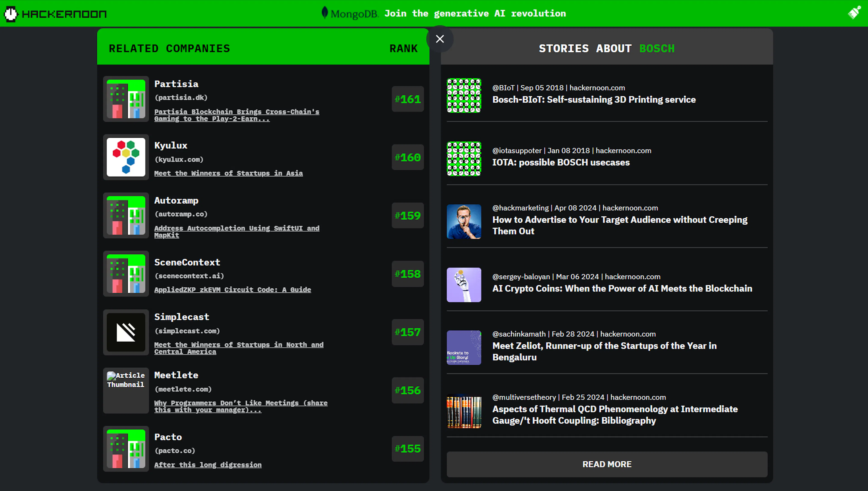The height and width of the screenshot is (491, 868).
Task: Click the Partisia building icon
Action: [x=126, y=99]
